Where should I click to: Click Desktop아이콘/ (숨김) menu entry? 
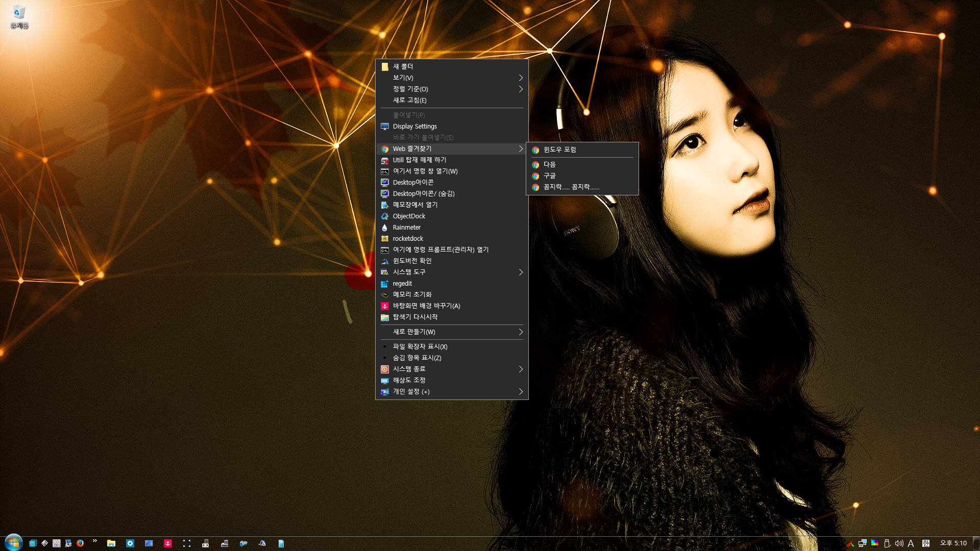click(452, 193)
